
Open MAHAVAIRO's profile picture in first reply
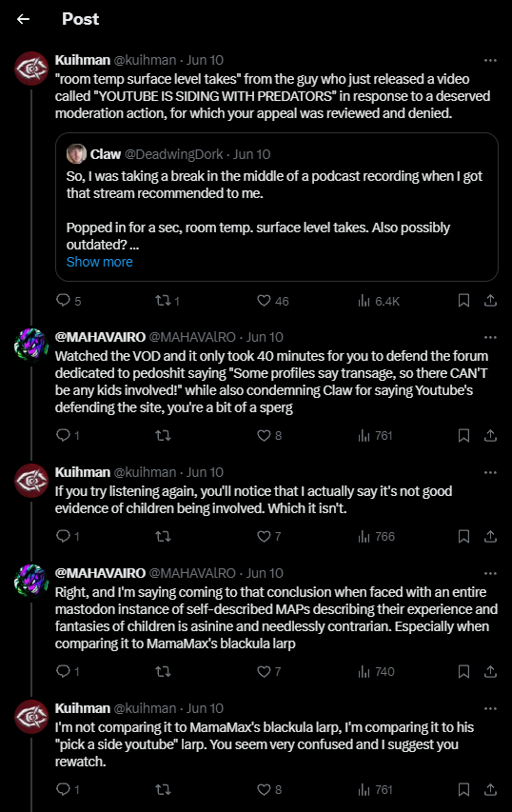click(31, 345)
